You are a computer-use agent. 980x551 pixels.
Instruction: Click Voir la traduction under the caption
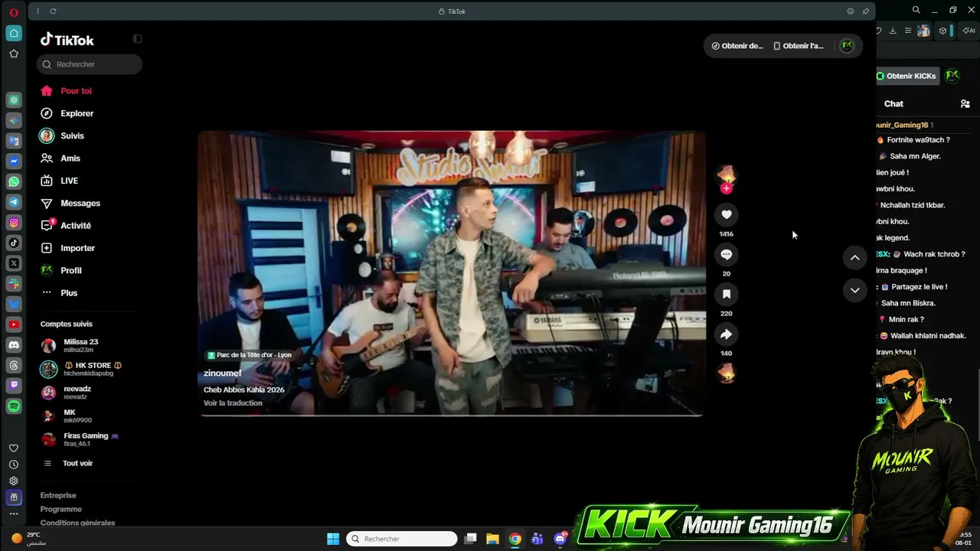click(x=233, y=403)
